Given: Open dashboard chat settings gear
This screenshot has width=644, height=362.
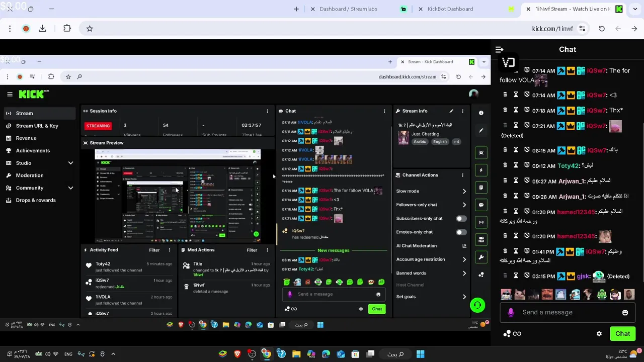Looking at the screenshot, I should 361,309.
